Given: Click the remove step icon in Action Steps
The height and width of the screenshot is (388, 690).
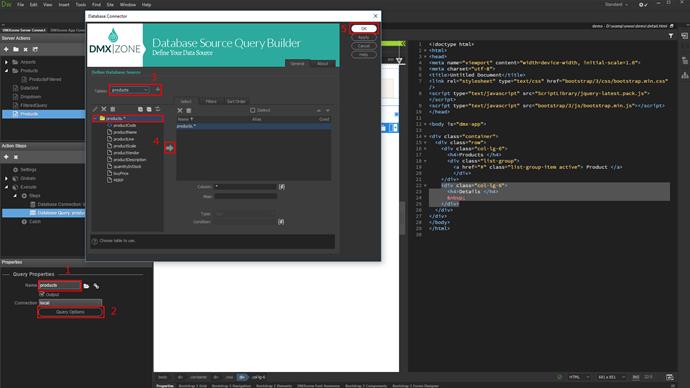Looking at the screenshot, I should pyautogui.click(x=16, y=157).
